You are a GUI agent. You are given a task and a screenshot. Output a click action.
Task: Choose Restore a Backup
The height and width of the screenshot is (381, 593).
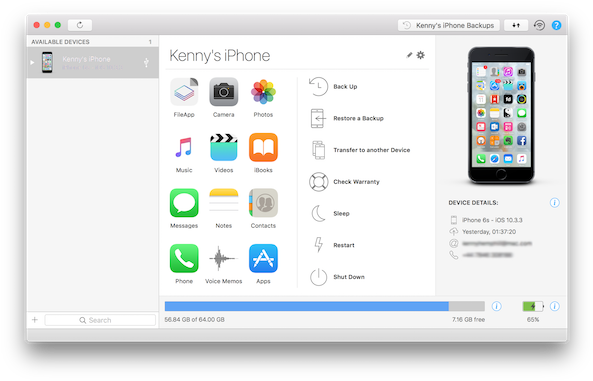coord(347,118)
